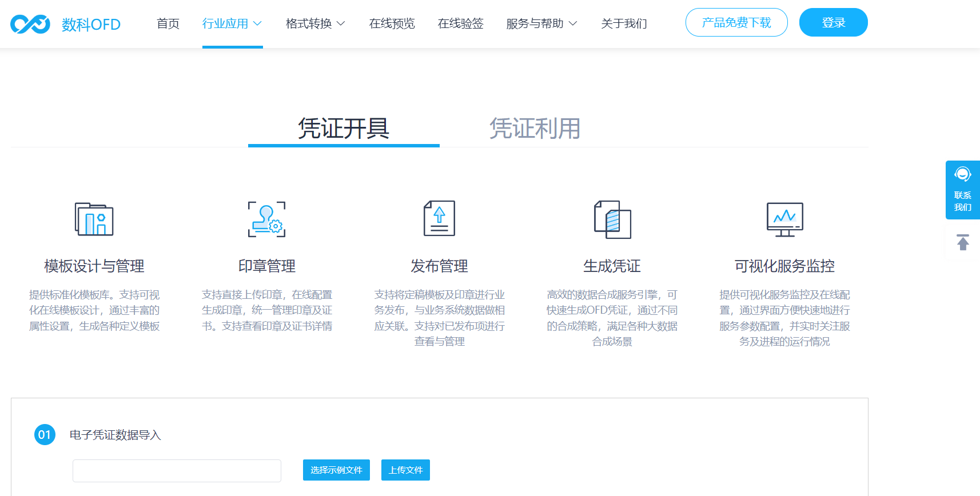Click the 登录 login button
The width and height of the screenshot is (980, 496).
(x=833, y=22)
